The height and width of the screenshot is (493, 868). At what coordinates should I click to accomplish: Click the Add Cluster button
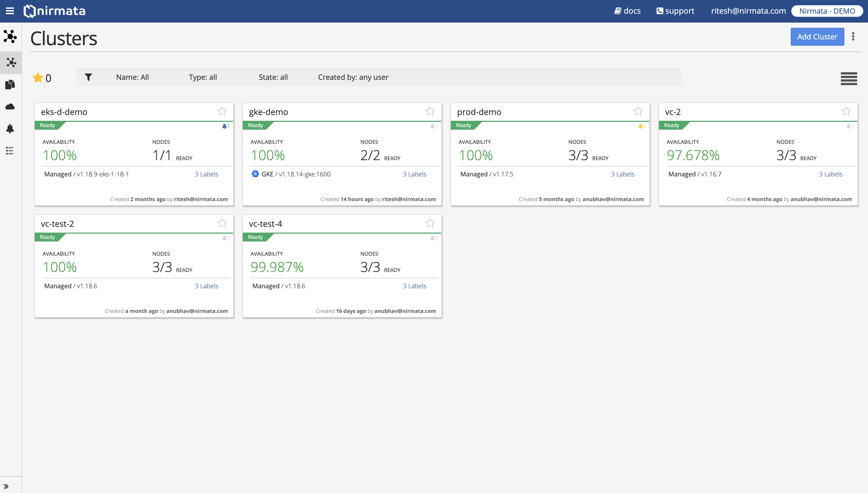[x=817, y=36]
